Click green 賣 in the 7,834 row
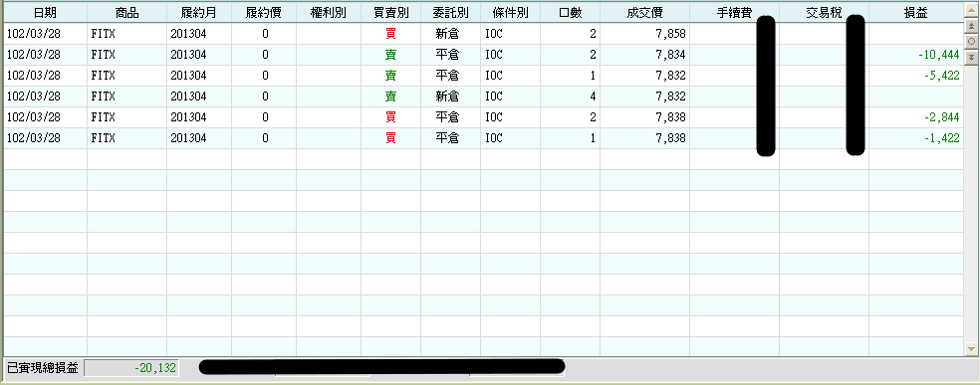 click(x=390, y=55)
